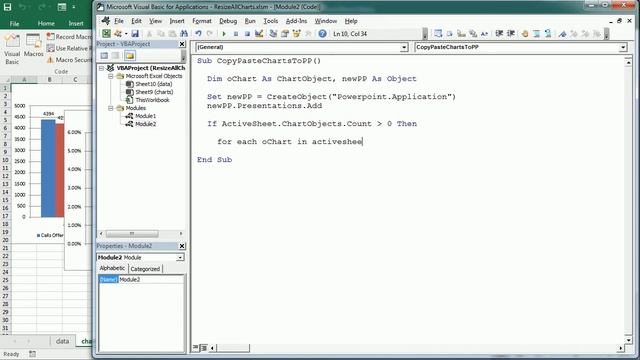Image resolution: width=640 pixels, height=360 pixels.
Task: Click the Uncomment Block icon
Action: pos(548,34)
